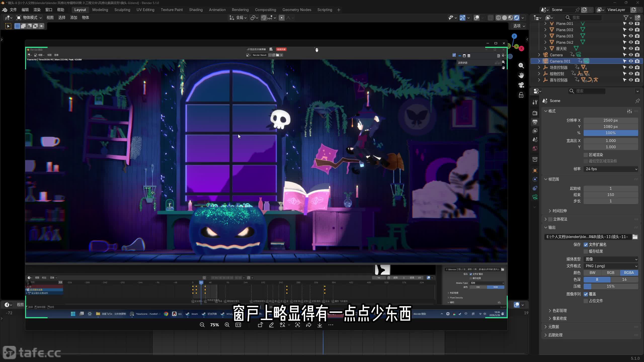The image size is (644, 362).
Task: Open the 渲染 menu
Action: coord(37,10)
